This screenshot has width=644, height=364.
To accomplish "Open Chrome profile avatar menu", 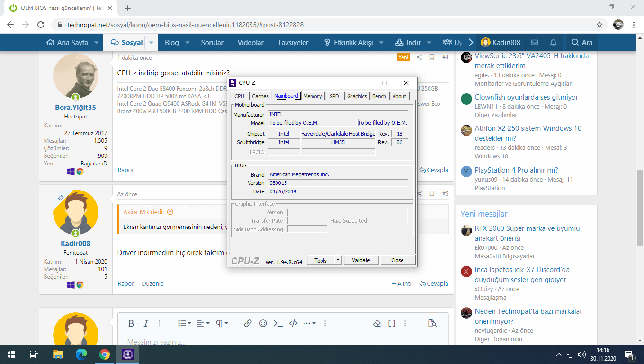I will (x=618, y=25).
